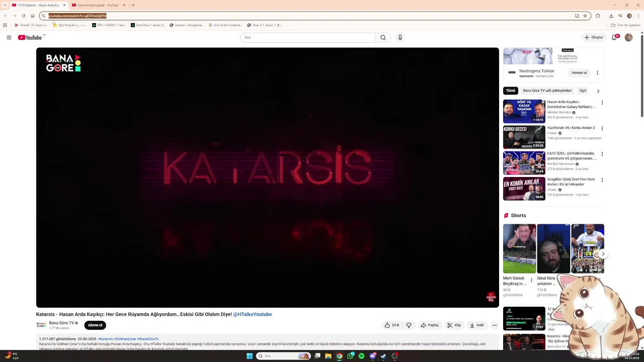This screenshot has height=362, width=644.
Task: Open a new Chrome tab
Action: [x=133, y=5]
